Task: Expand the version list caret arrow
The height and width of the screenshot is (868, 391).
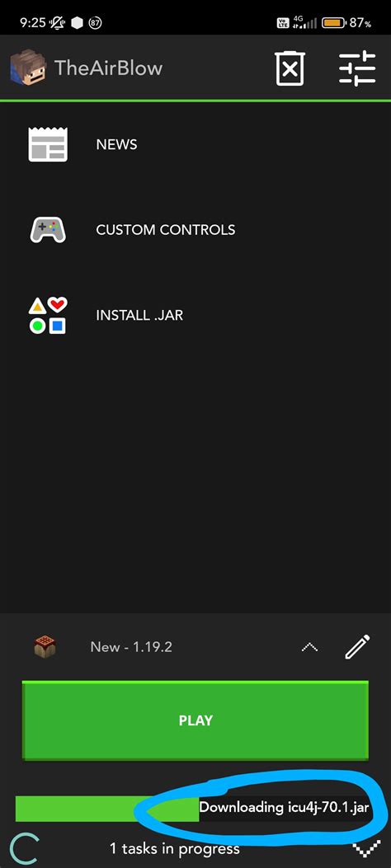Action: pyautogui.click(x=309, y=646)
